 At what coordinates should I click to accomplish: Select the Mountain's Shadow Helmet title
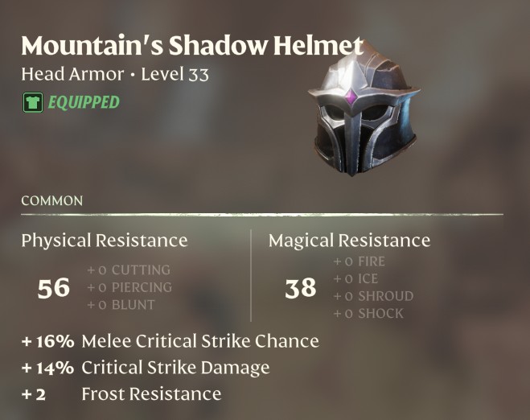pos(192,45)
